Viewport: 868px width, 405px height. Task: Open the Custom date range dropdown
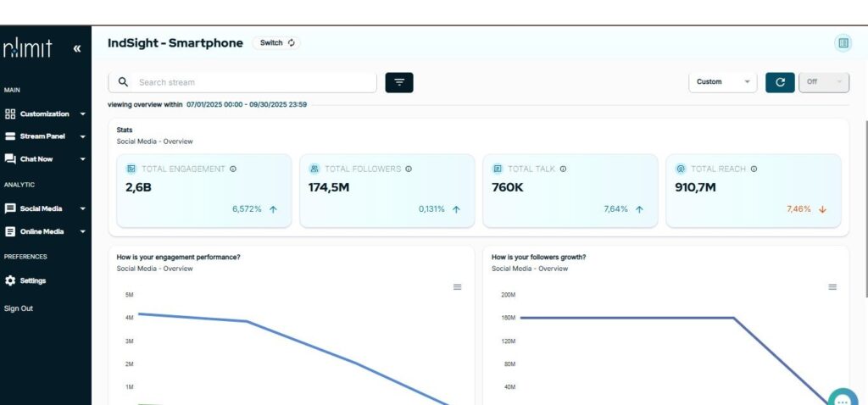[722, 82]
